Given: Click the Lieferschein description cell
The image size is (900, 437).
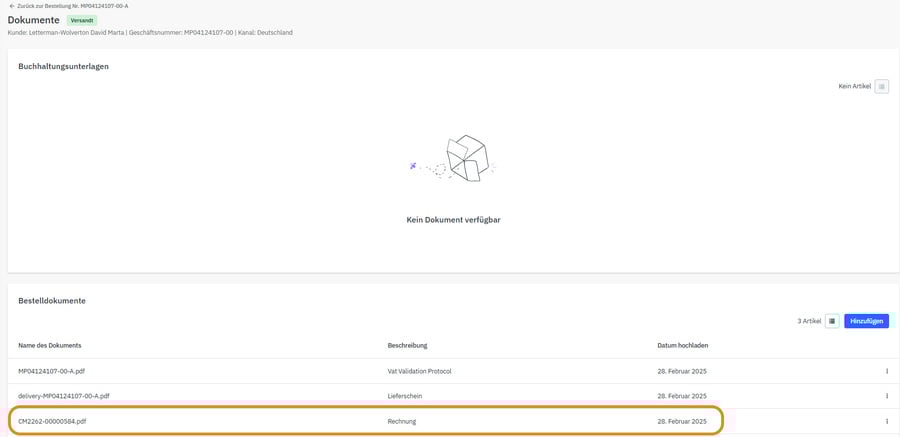Looking at the screenshot, I should tap(407, 396).
